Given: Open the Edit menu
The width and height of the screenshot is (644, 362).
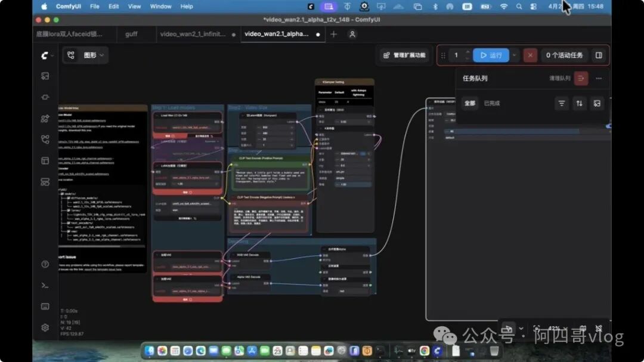Looking at the screenshot, I should pos(113,7).
